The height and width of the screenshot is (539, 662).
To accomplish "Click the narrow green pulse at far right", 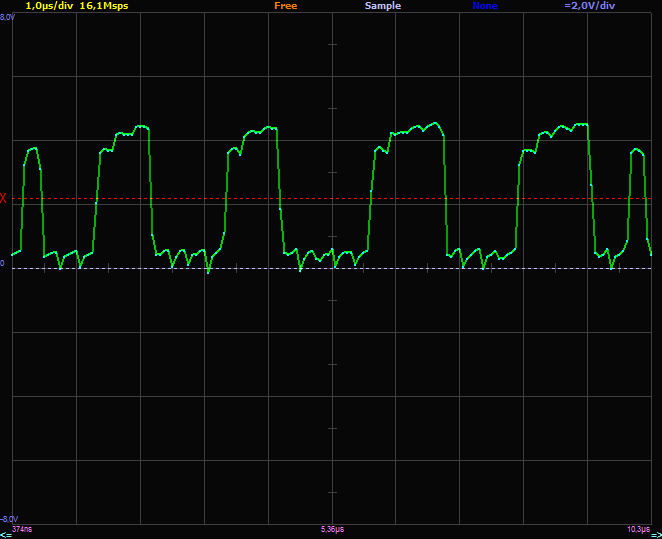I will coord(636,152).
